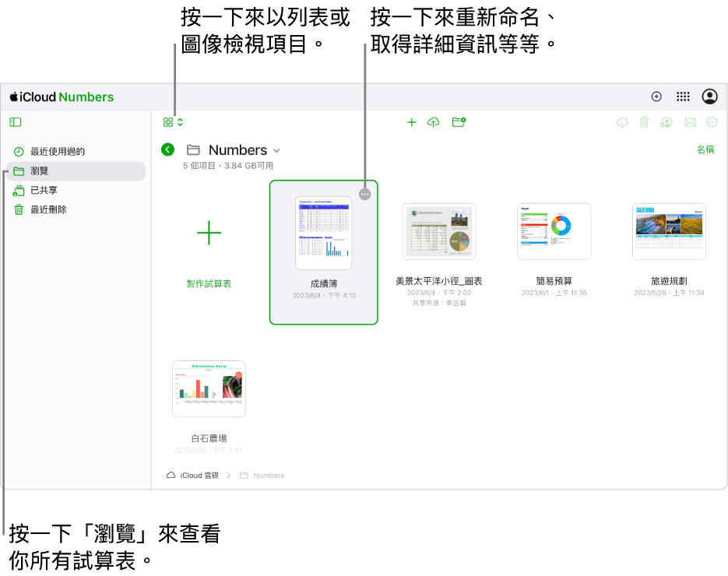Open the account profile icon
Screen dimensions: 728x576
click(710, 97)
